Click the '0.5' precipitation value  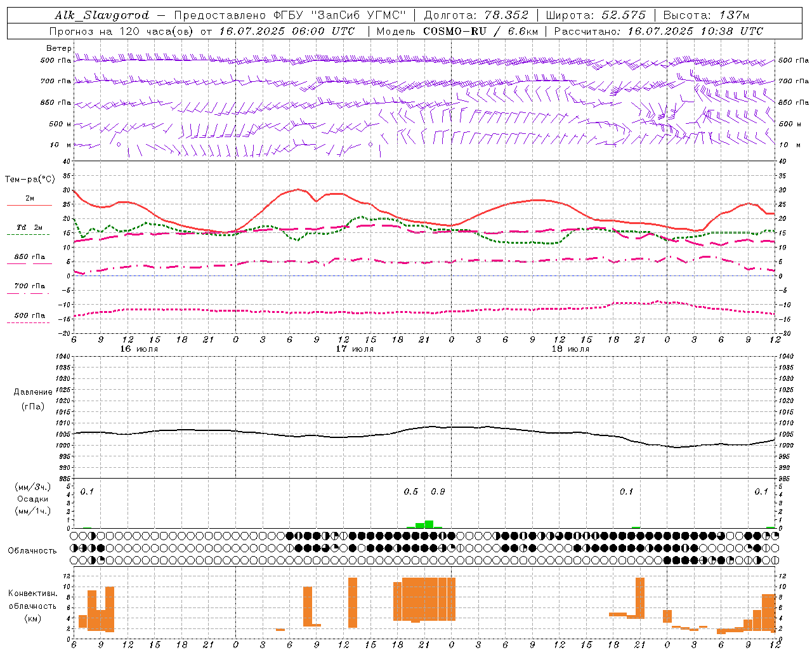click(411, 491)
